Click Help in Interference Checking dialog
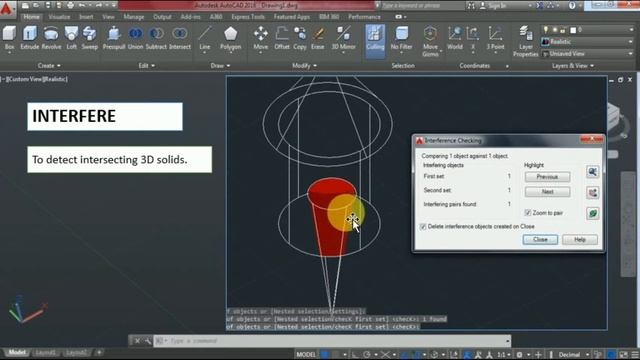This screenshot has width=640, height=360. pyautogui.click(x=580, y=240)
